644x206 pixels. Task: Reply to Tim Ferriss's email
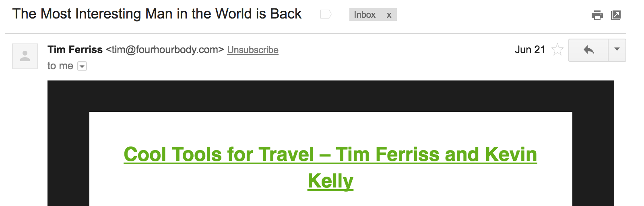point(588,50)
